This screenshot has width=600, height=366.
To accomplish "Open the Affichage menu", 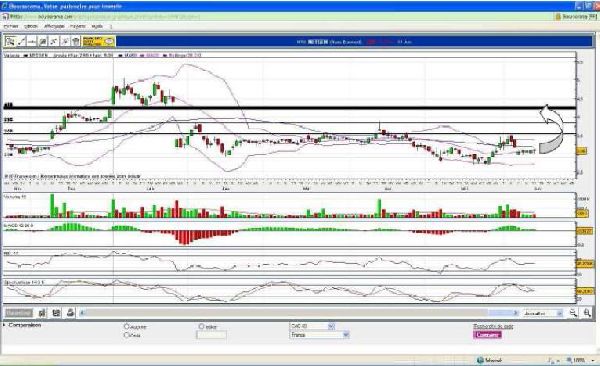I will click(54, 26).
